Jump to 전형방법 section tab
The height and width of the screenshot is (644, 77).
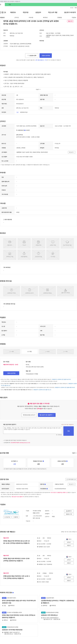coord(60,17)
